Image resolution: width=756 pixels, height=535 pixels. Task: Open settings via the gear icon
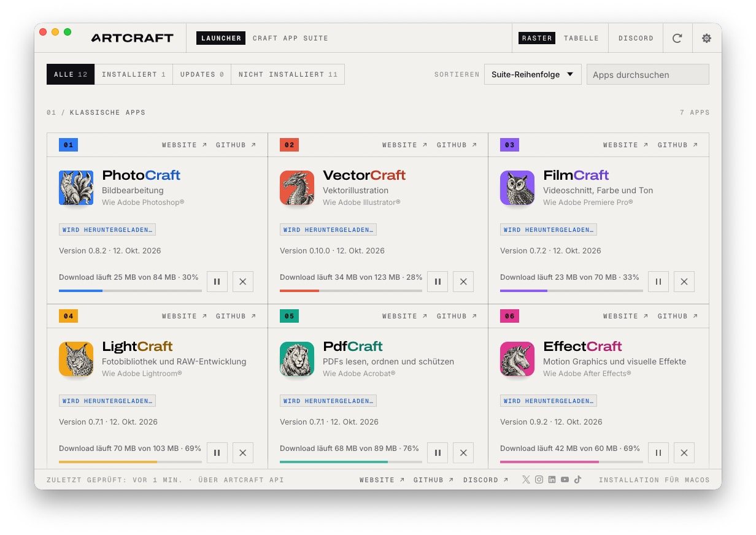707,38
